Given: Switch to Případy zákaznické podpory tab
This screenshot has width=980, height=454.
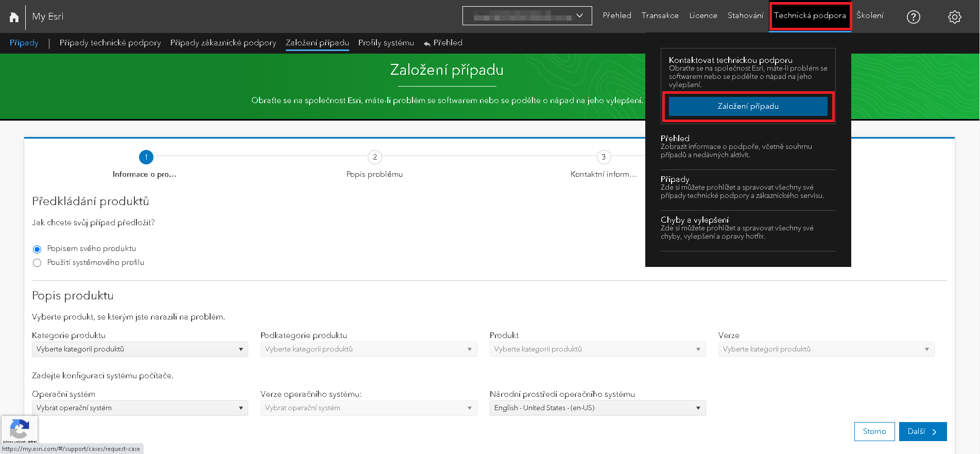Looking at the screenshot, I should tap(223, 43).
